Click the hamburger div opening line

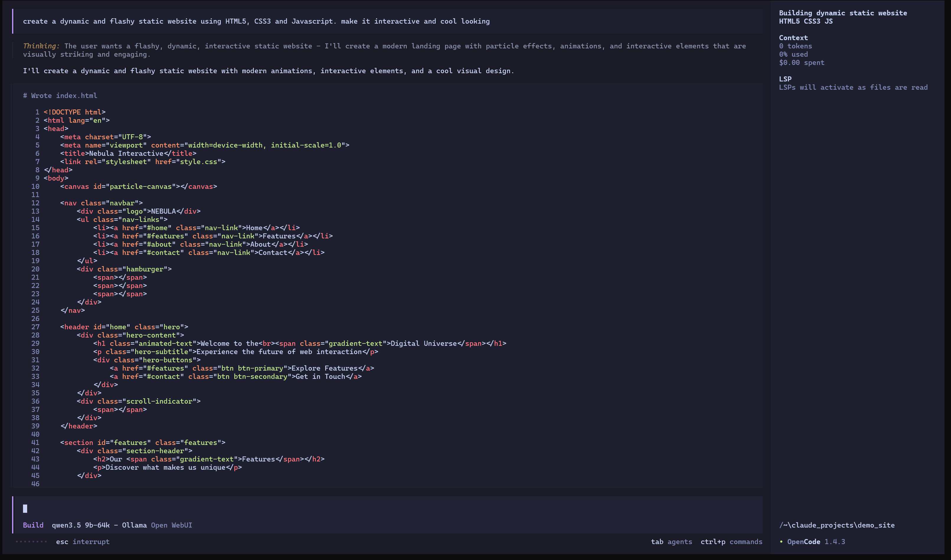pyautogui.click(x=124, y=269)
